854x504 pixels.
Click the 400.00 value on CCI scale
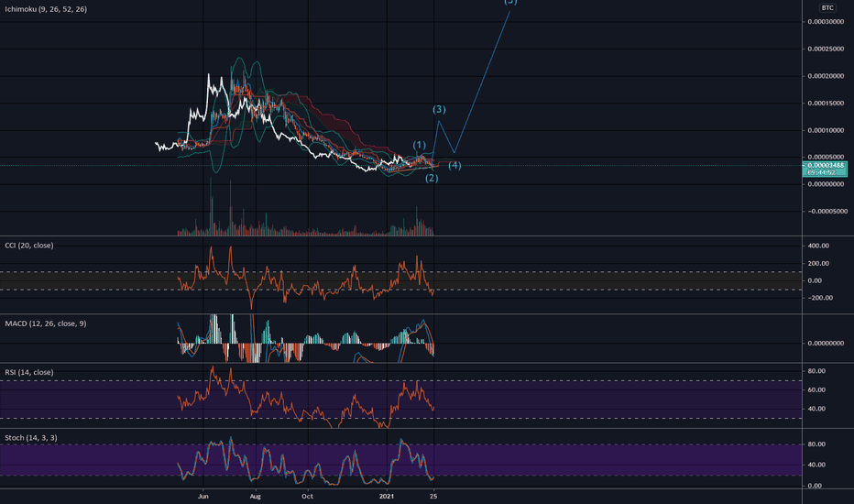[x=818, y=246]
